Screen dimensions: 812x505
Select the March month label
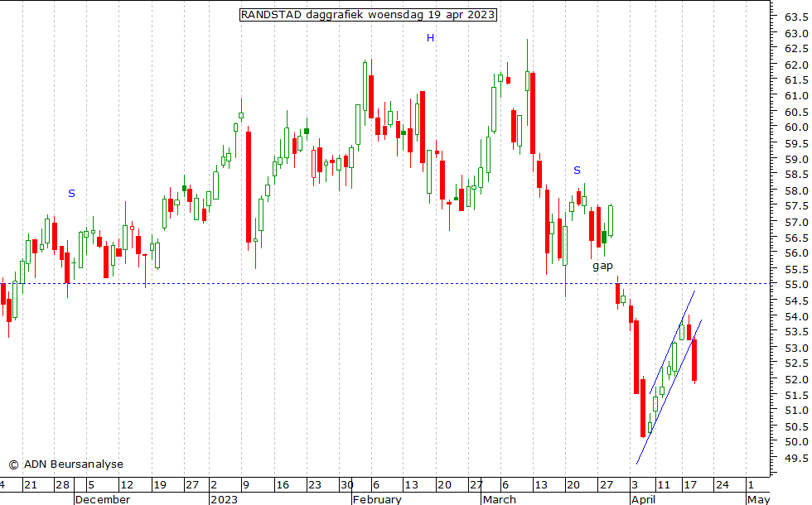point(500,499)
